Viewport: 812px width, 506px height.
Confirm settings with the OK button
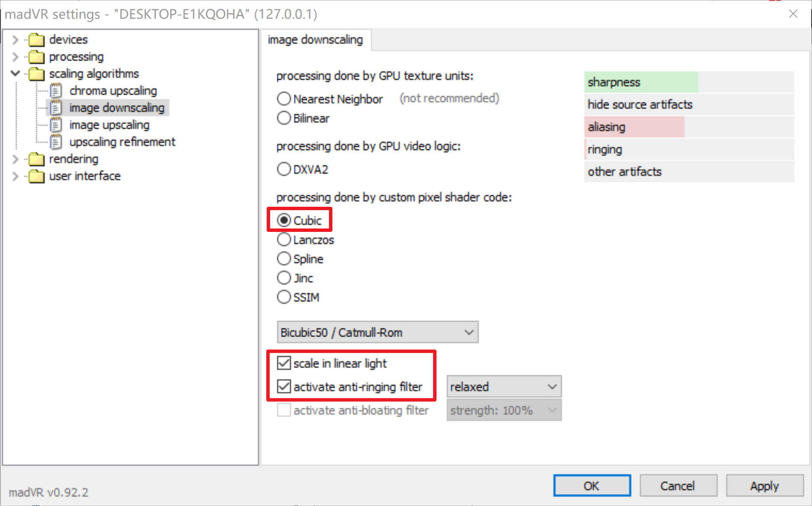pos(592,486)
